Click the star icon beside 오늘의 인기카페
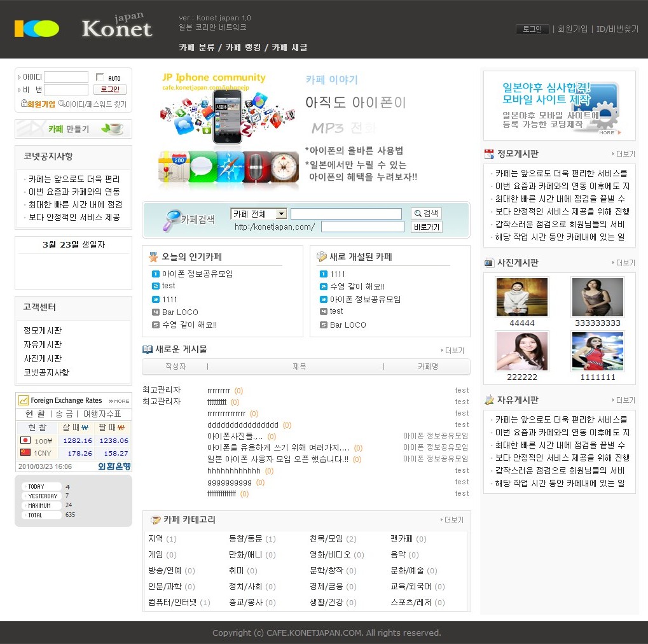The image size is (648, 644). (x=153, y=257)
